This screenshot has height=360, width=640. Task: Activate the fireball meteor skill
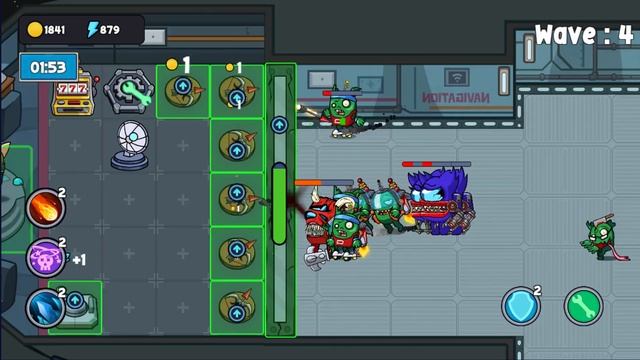pos(46,208)
